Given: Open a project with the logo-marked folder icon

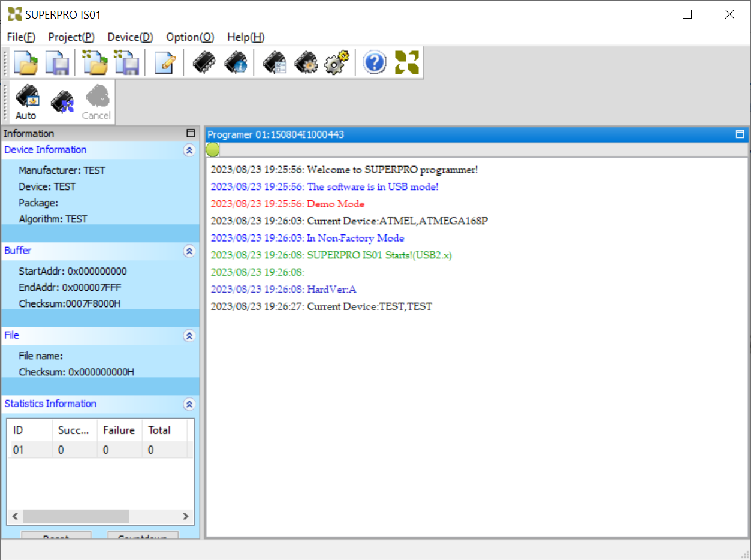Looking at the screenshot, I should [95, 62].
